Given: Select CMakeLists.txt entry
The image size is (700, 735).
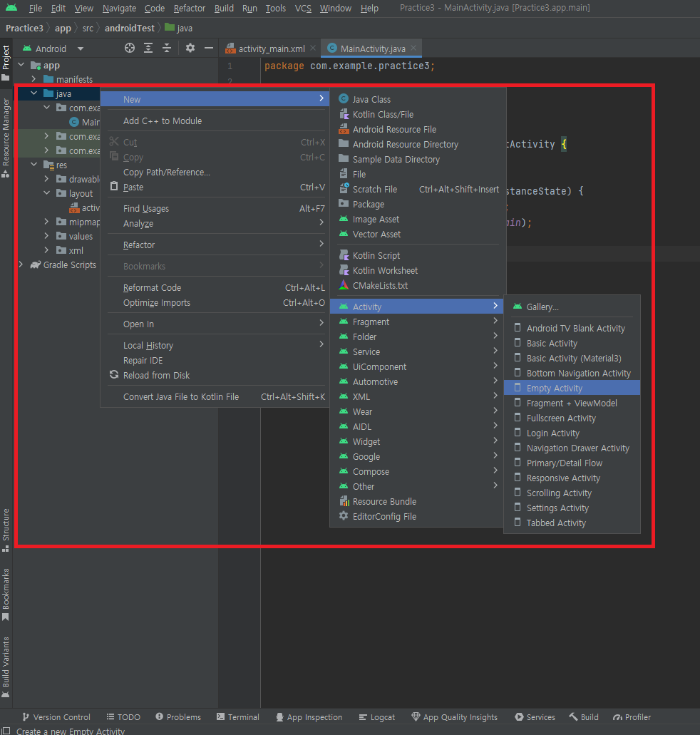Looking at the screenshot, I should coord(418,285).
